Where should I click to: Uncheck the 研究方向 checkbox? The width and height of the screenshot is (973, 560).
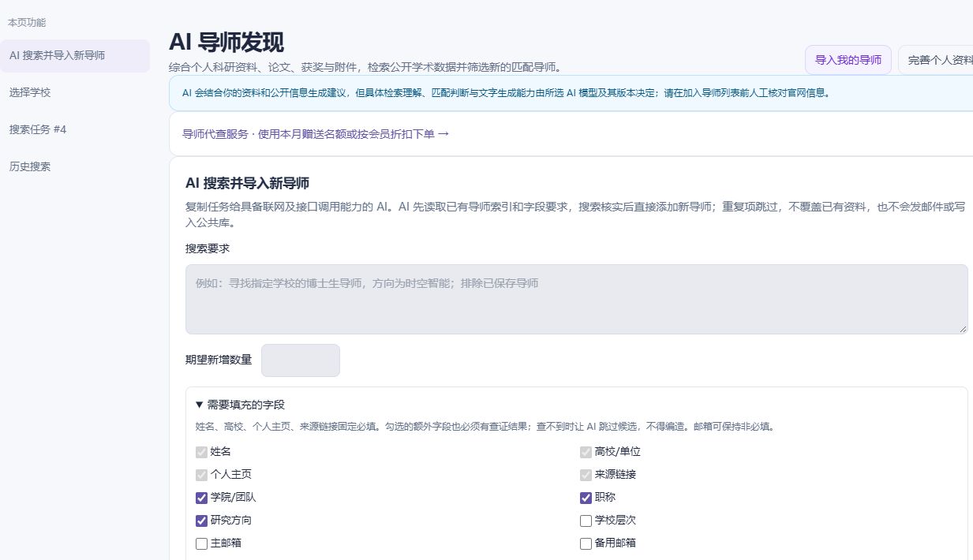[201, 521]
